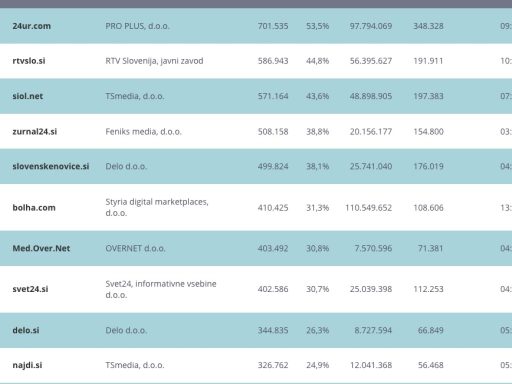Click the dark table header bar
The image size is (512, 384).
(256, 4)
